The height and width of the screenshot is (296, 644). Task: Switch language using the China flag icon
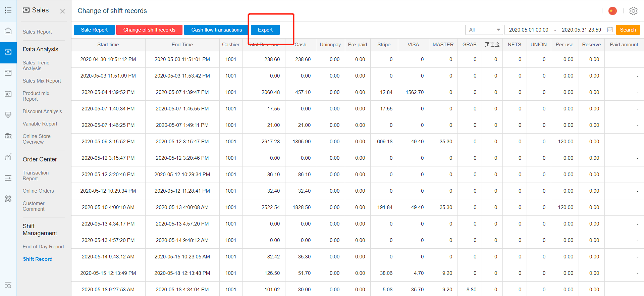[x=612, y=11]
